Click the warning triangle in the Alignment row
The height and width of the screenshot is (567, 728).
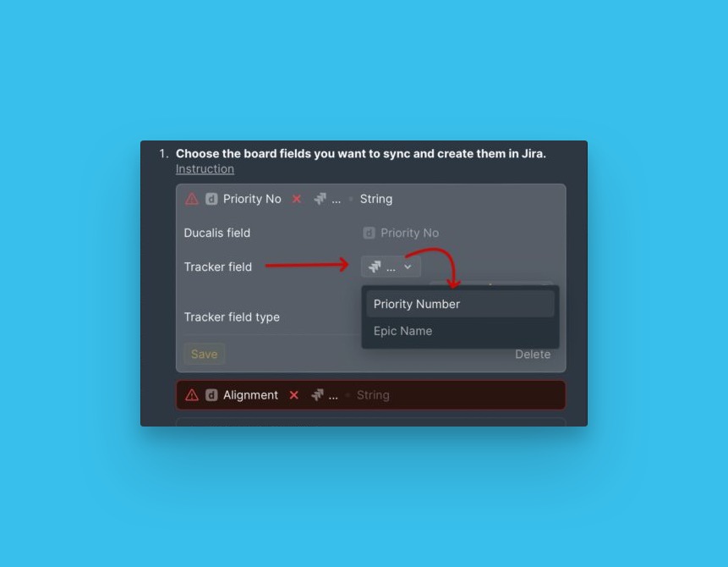pyautogui.click(x=192, y=395)
